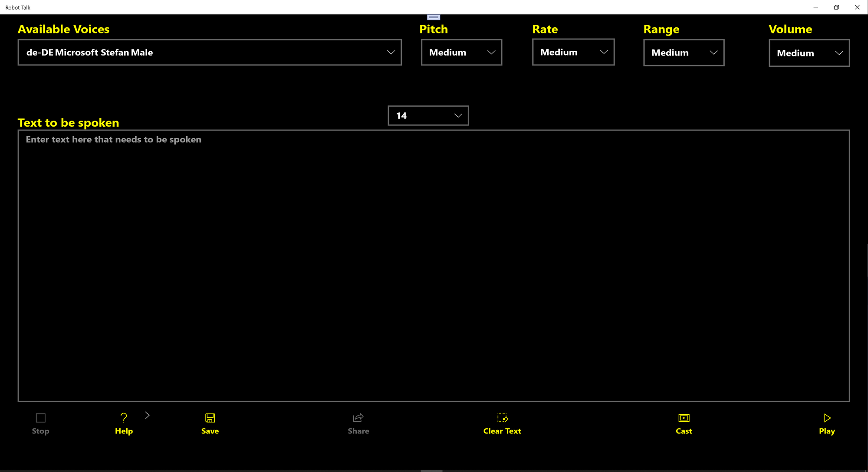Expand the Volume combo box
This screenshot has height=472, width=868.
809,53
